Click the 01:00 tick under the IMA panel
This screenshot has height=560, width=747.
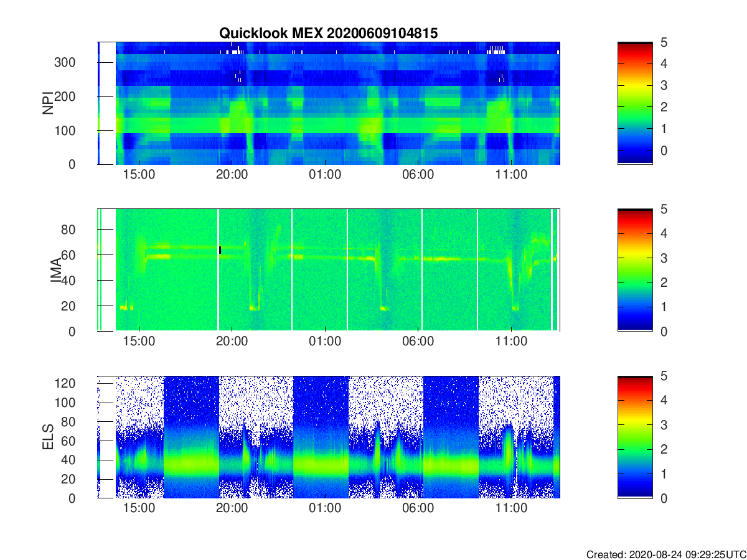[x=325, y=342]
